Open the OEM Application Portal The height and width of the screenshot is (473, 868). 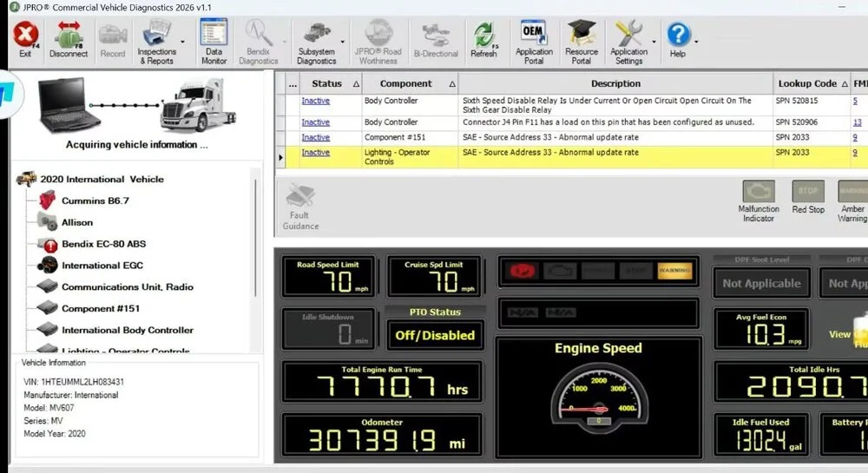tap(534, 42)
